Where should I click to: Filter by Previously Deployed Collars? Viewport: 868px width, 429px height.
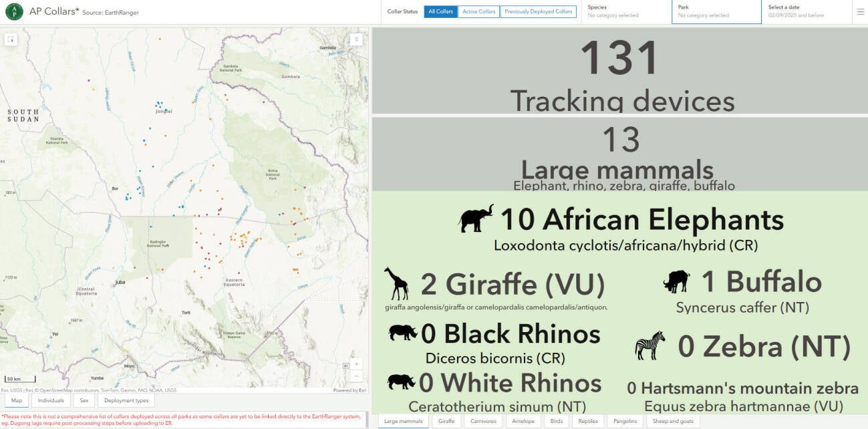[538, 12]
